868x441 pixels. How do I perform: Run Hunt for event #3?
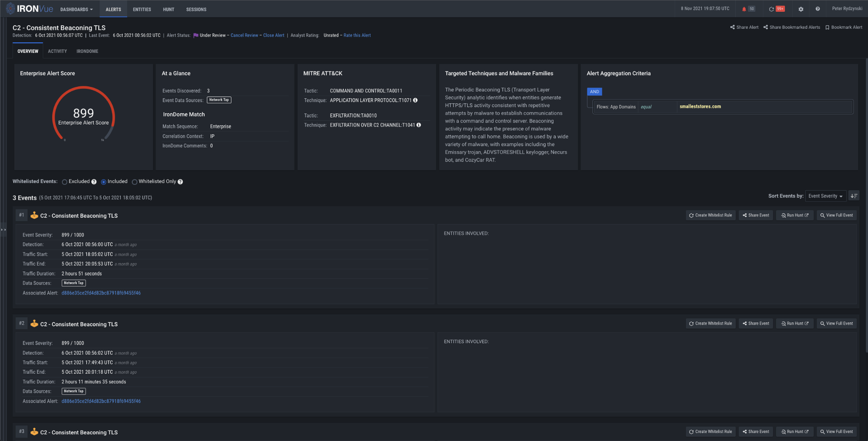(x=795, y=432)
